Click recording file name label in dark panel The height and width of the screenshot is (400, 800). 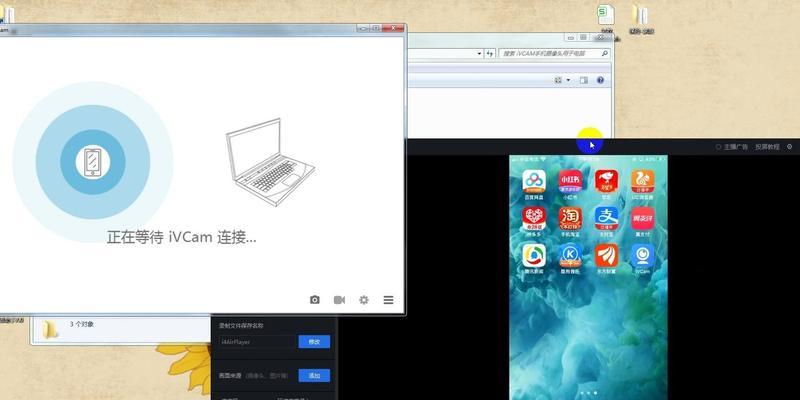coord(241,326)
